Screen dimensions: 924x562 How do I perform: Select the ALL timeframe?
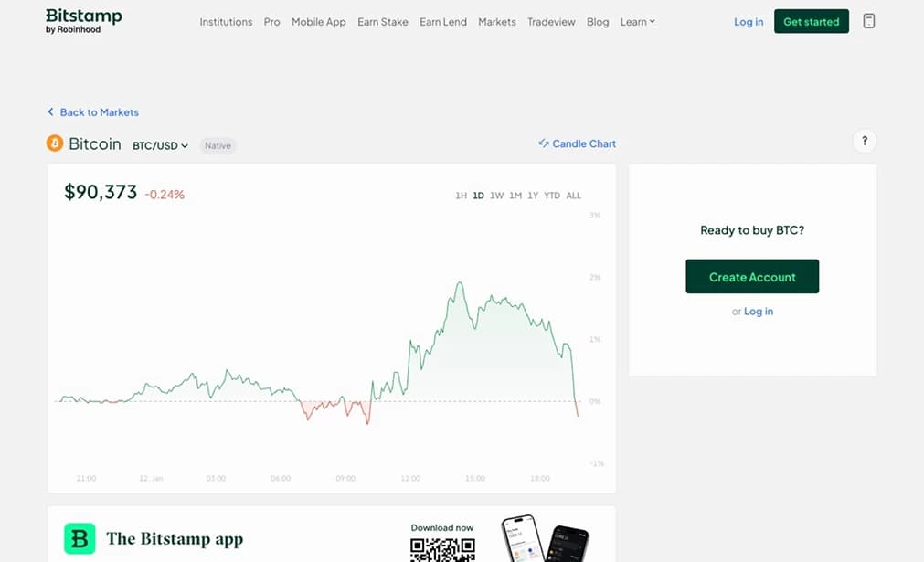click(x=574, y=195)
